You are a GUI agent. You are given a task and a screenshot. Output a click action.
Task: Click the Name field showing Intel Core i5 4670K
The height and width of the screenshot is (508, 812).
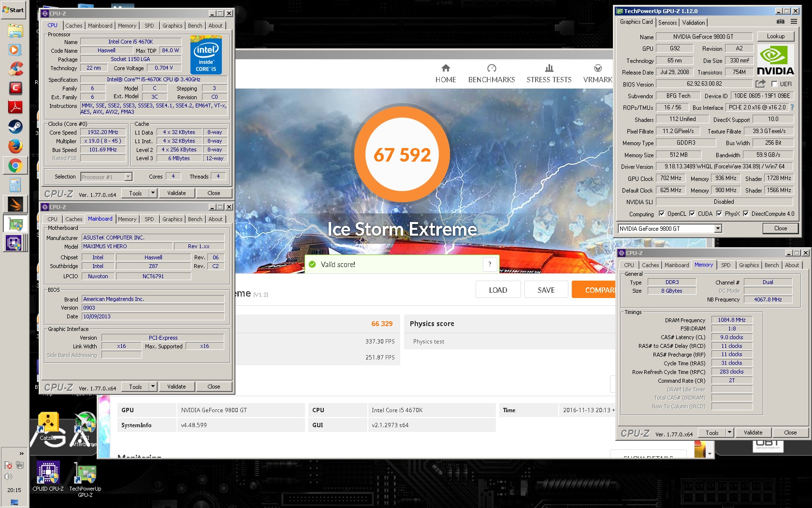point(130,42)
